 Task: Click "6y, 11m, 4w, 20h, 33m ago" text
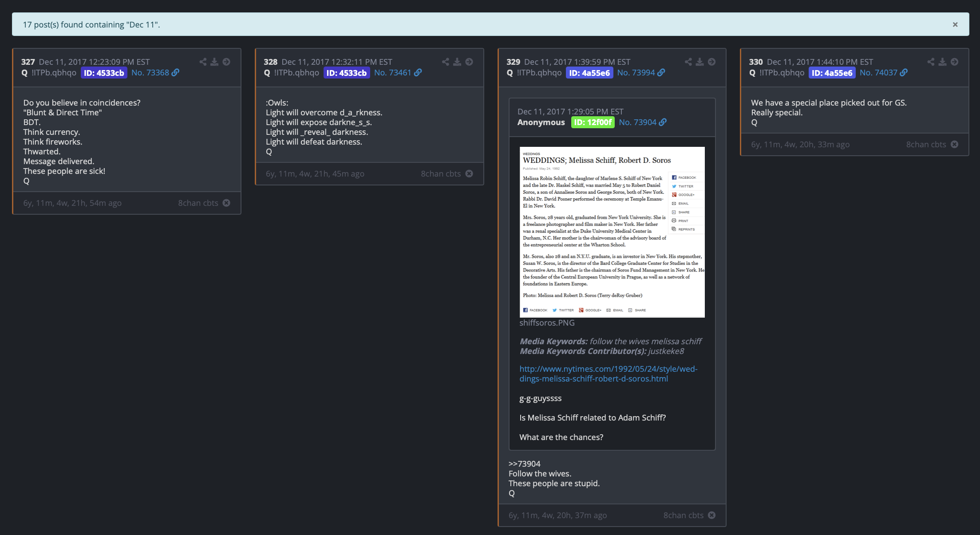(x=800, y=144)
